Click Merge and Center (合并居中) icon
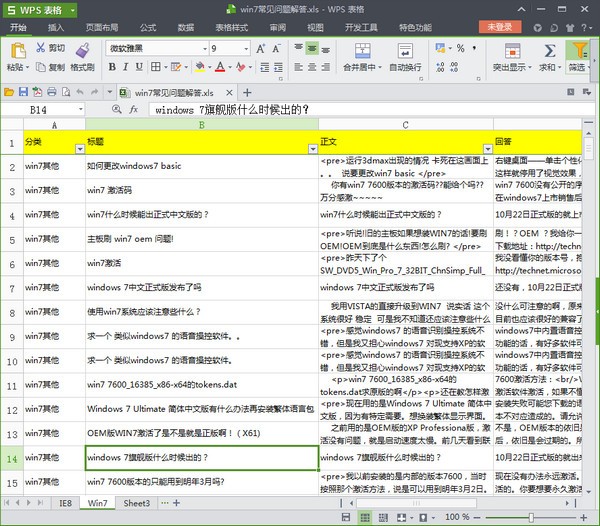 pyautogui.click(x=362, y=50)
